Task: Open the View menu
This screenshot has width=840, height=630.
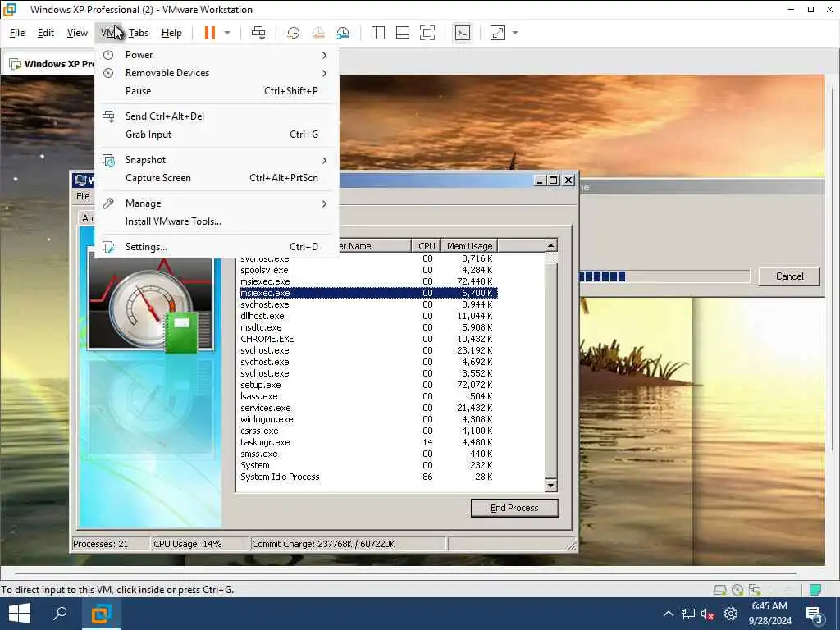Action: click(x=77, y=33)
